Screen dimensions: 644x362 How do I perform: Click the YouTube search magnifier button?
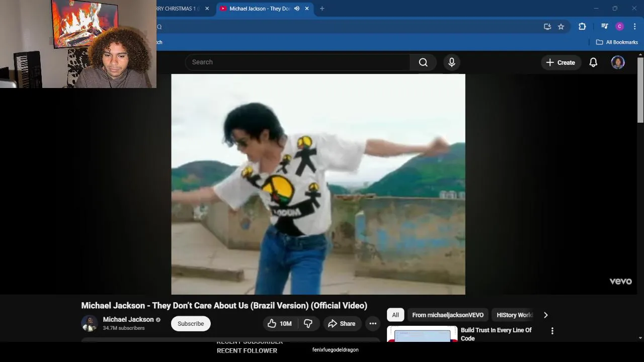[x=423, y=62]
